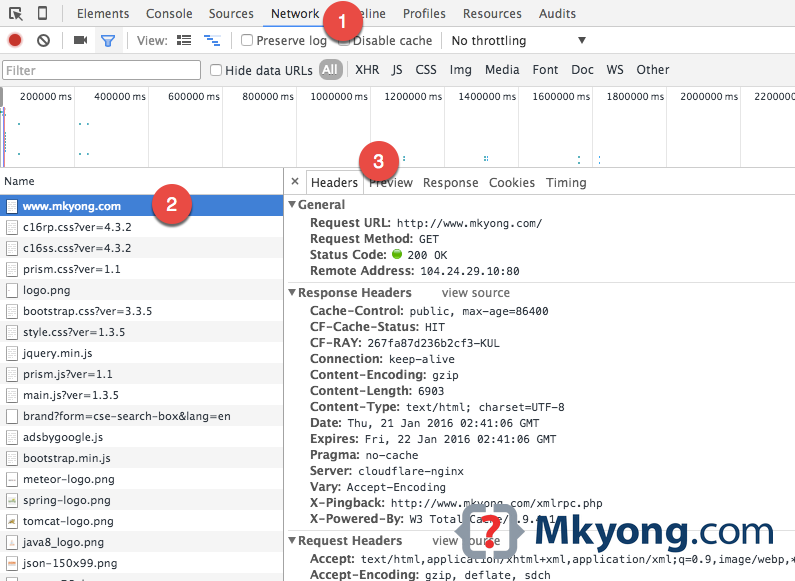Collapse the Request Headers section
The height and width of the screenshot is (581, 795).
tap(292, 540)
